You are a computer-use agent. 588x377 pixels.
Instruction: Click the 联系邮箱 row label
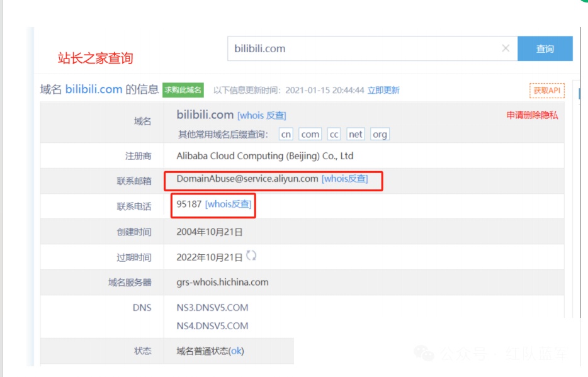click(x=134, y=181)
